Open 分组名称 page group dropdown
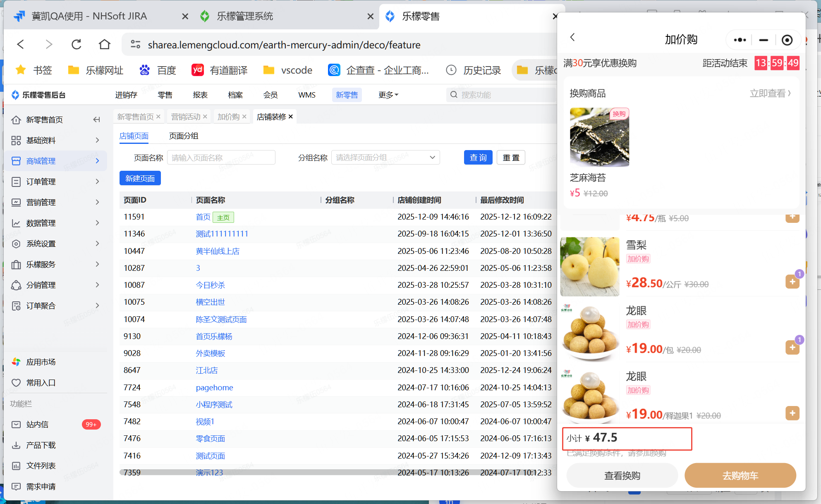The width and height of the screenshot is (821, 504). tap(385, 158)
